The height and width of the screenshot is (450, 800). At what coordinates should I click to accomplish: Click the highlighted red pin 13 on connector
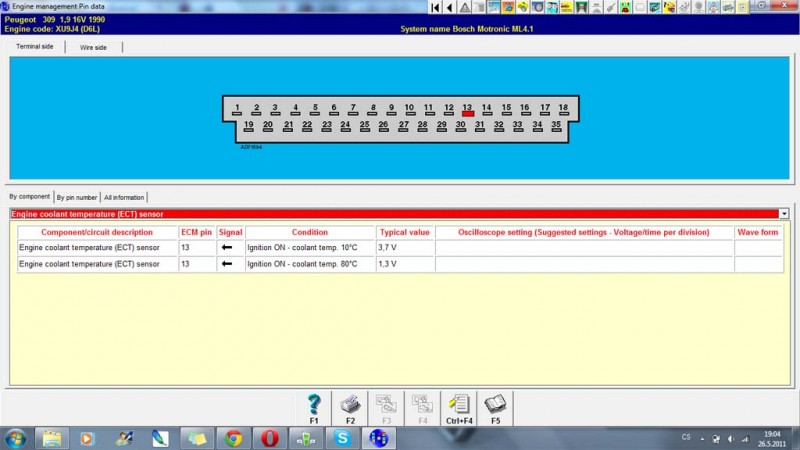tap(467, 113)
